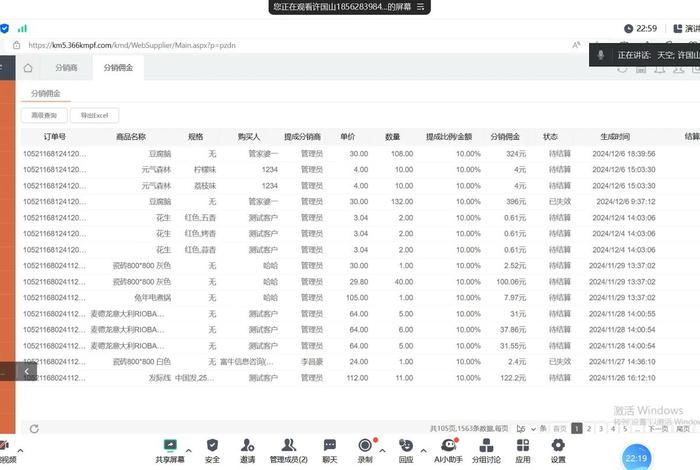Select the 兔年电煮锅 product cell

[x=153, y=298]
